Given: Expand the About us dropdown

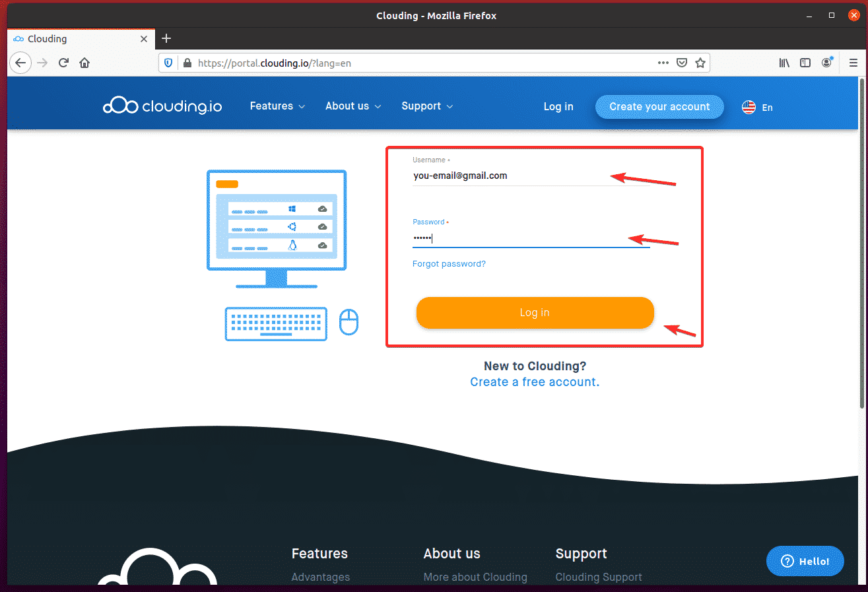Looking at the screenshot, I should [353, 106].
